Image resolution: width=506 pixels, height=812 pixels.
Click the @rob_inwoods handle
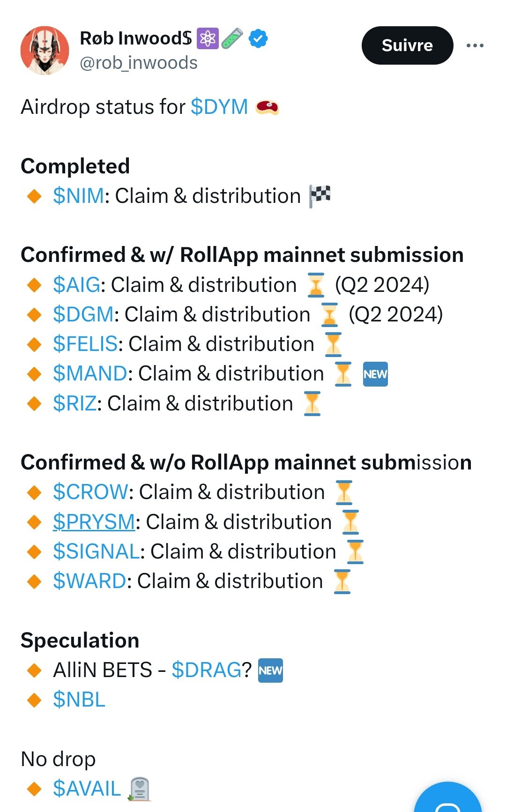click(x=139, y=63)
